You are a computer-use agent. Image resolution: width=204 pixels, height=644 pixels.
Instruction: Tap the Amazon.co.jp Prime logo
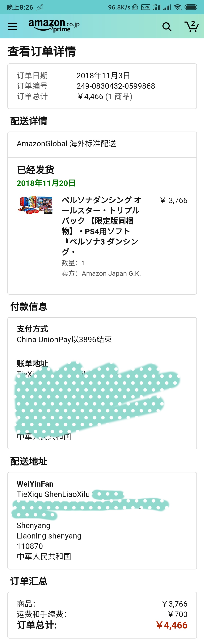point(54,26)
